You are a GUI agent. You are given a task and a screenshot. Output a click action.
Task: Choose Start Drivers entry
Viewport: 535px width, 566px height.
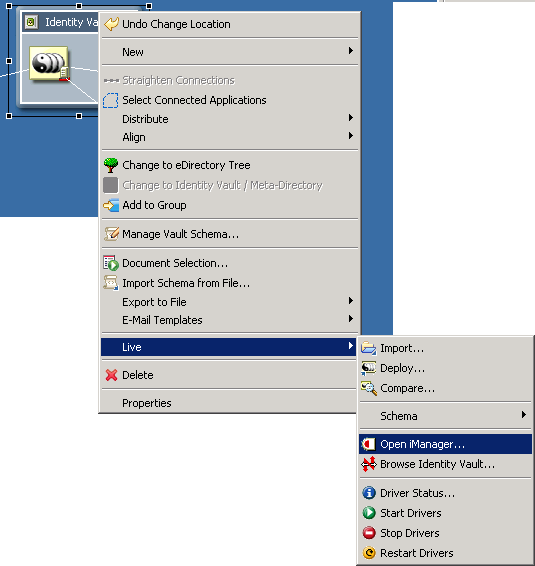(445, 513)
